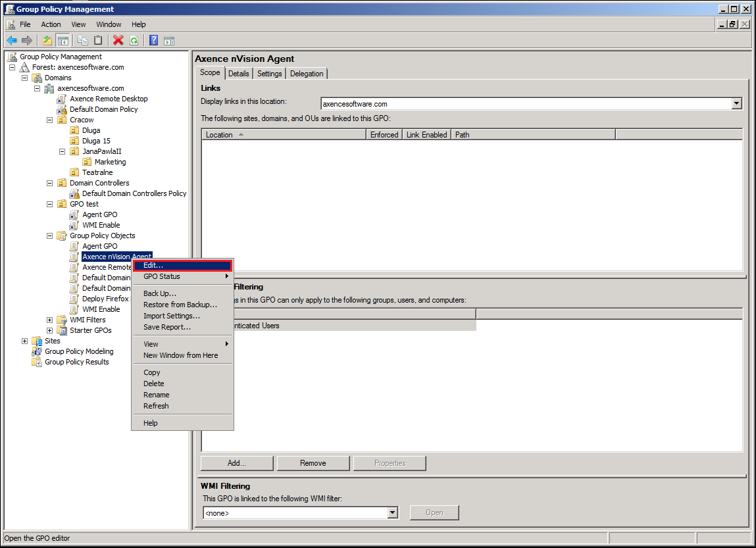Expand the WMI Filters node
Image resolution: width=756 pixels, height=548 pixels.
(50, 320)
